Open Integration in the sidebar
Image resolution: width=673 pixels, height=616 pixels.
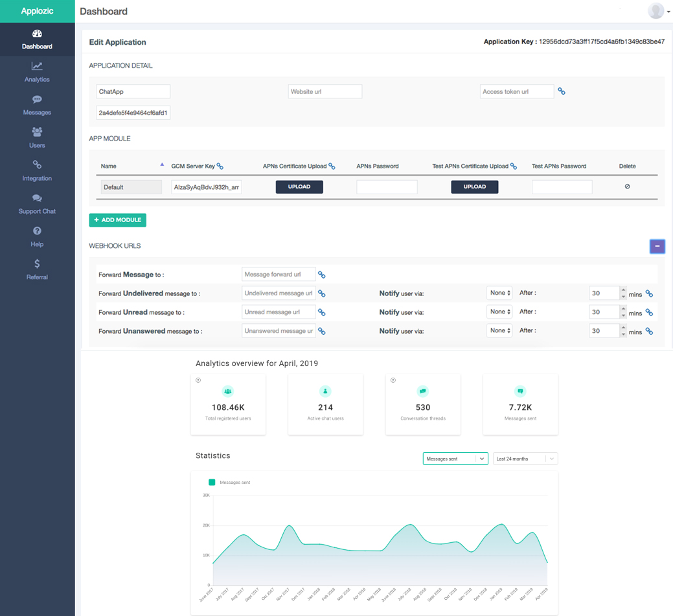click(x=37, y=171)
